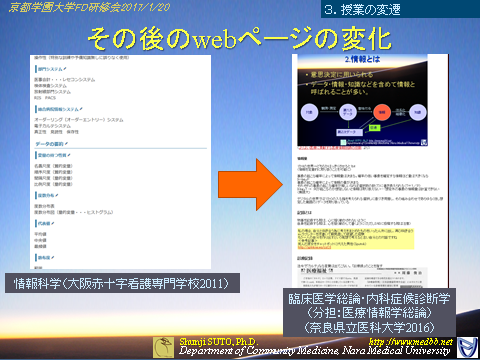
Task: Click the line 医事会計・・・レセコンシステム
Action: (x=65, y=80)
